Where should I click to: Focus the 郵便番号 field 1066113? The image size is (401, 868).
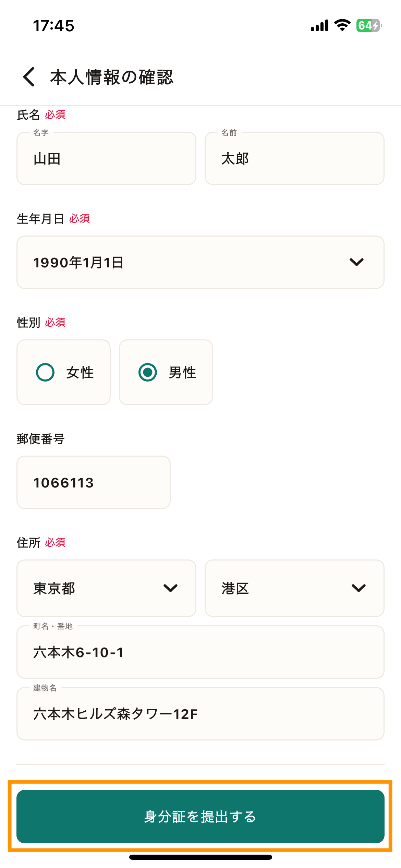(94, 482)
